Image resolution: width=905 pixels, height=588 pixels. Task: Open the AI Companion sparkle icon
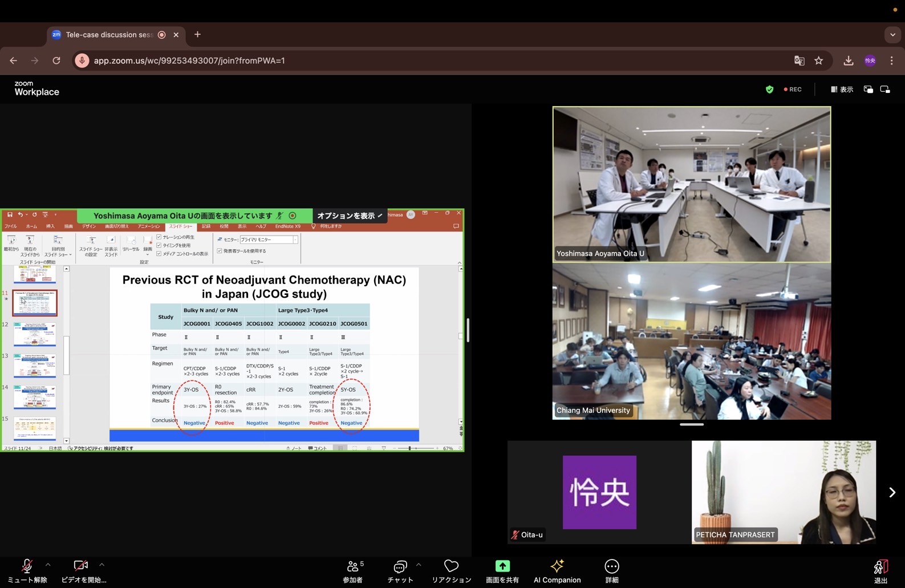(x=557, y=566)
